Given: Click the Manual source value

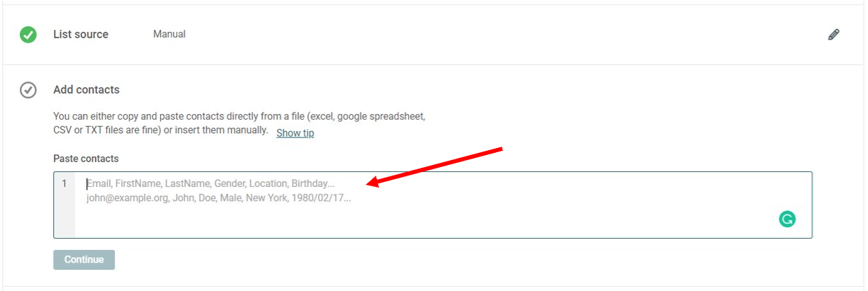Looking at the screenshot, I should click(169, 34).
